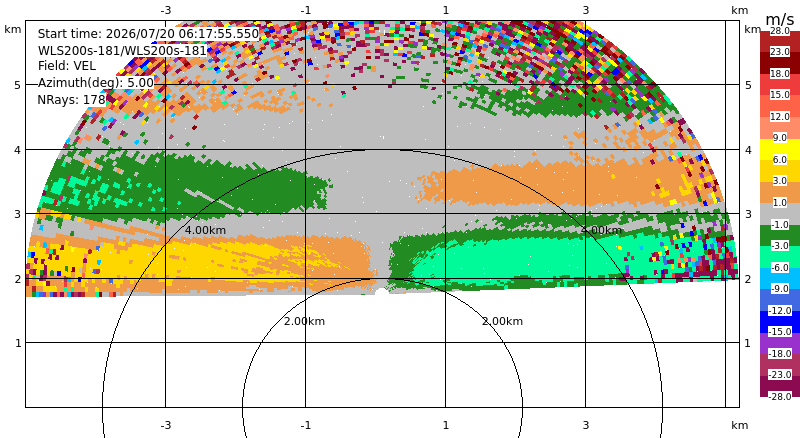Click the -28.0 colorbar label
The width and height of the screenshot is (800, 438).
coord(780,396)
